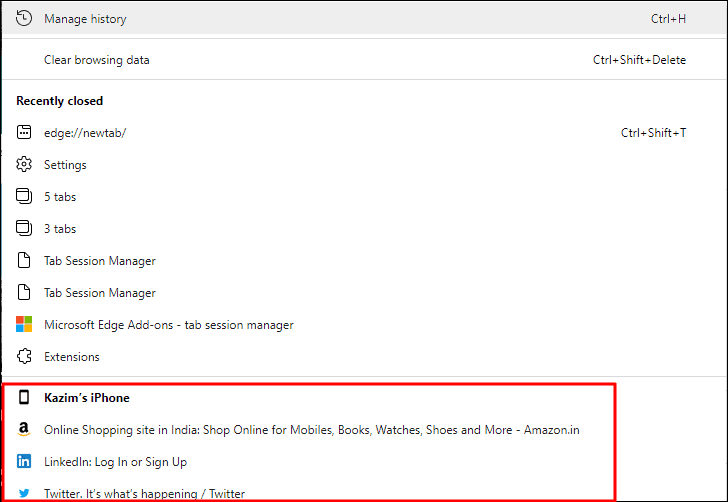Reopen the Extensions page
728x502 pixels.
(x=364, y=357)
